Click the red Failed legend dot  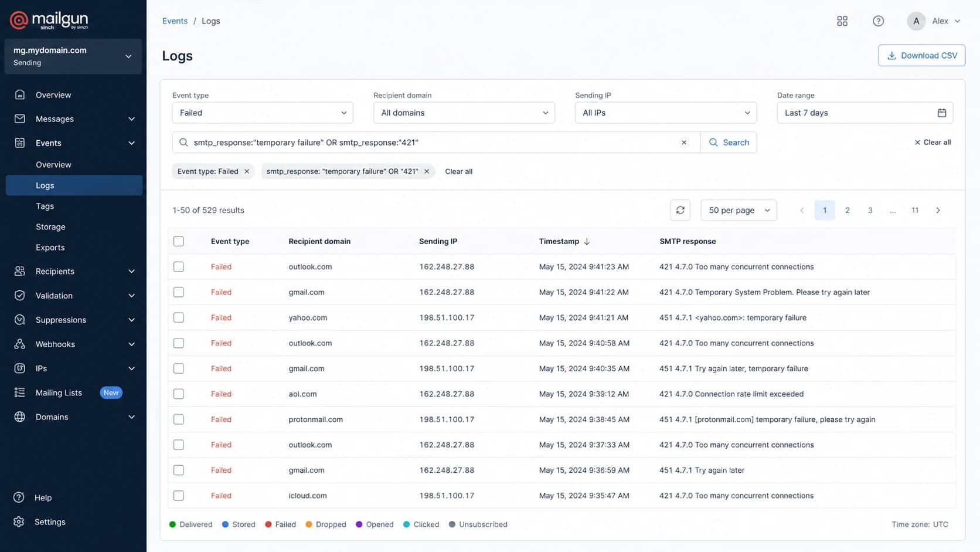click(x=268, y=524)
